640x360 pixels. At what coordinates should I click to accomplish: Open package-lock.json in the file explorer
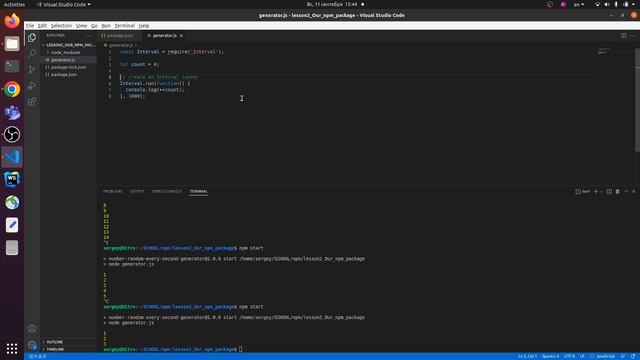[x=68, y=67]
